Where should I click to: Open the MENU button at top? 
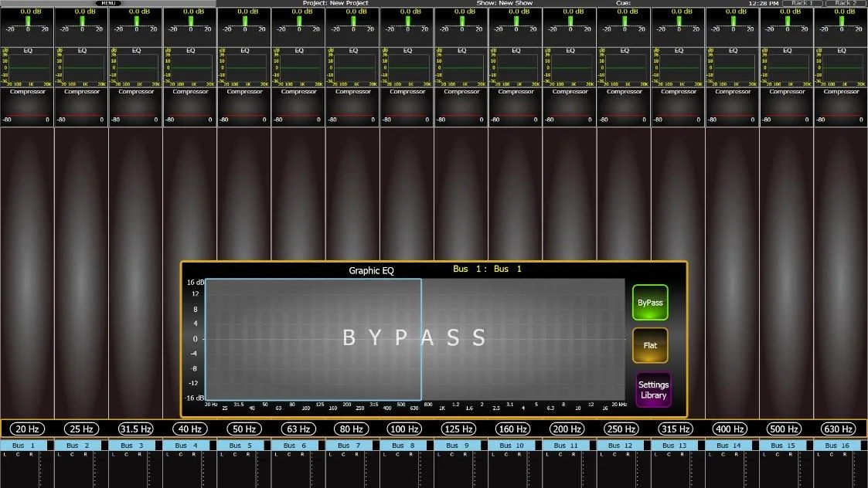(108, 3)
